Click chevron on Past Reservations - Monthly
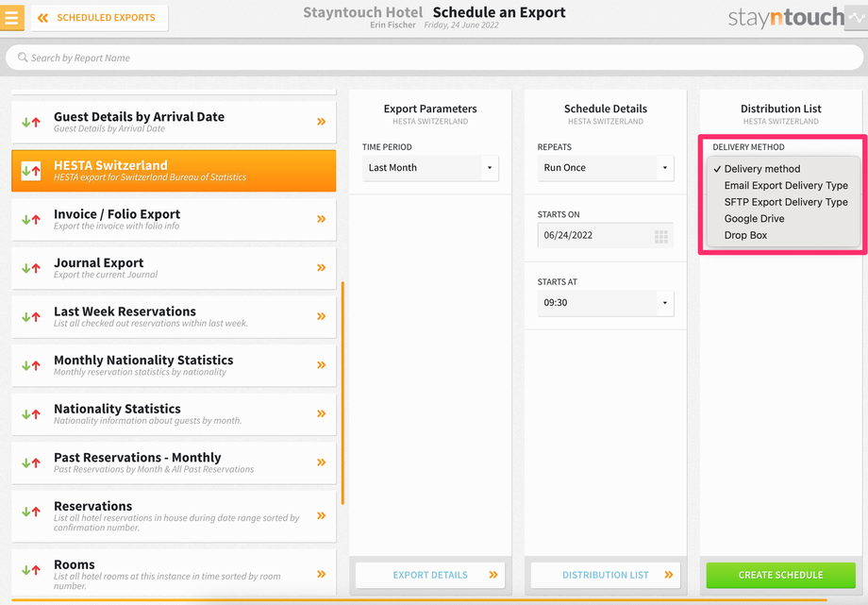This screenshot has width=868, height=605. 321,462
